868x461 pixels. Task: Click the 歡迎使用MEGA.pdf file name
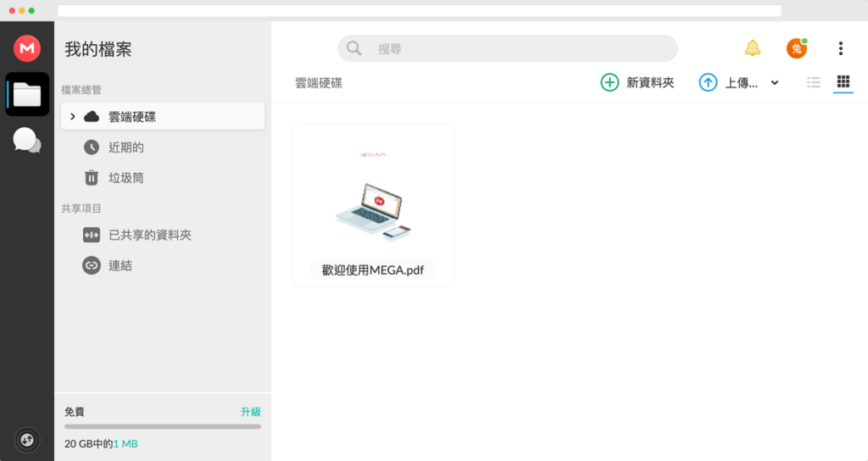point(373,270)
